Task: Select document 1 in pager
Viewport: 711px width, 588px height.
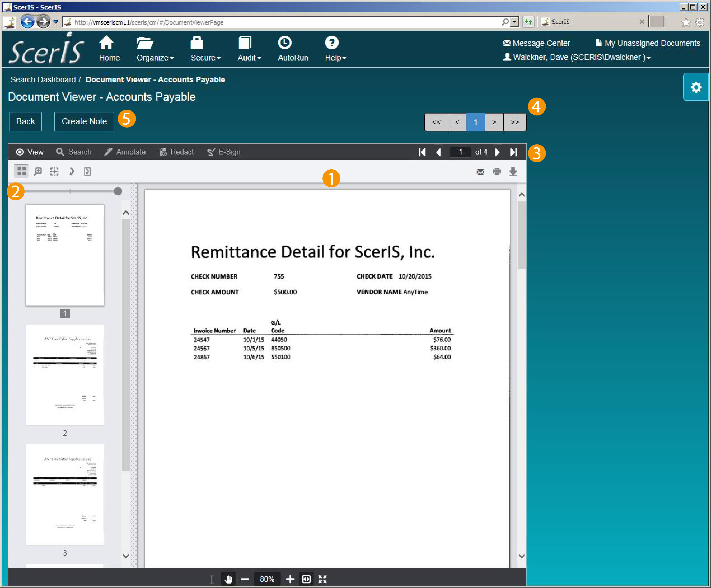Action: 475,122
